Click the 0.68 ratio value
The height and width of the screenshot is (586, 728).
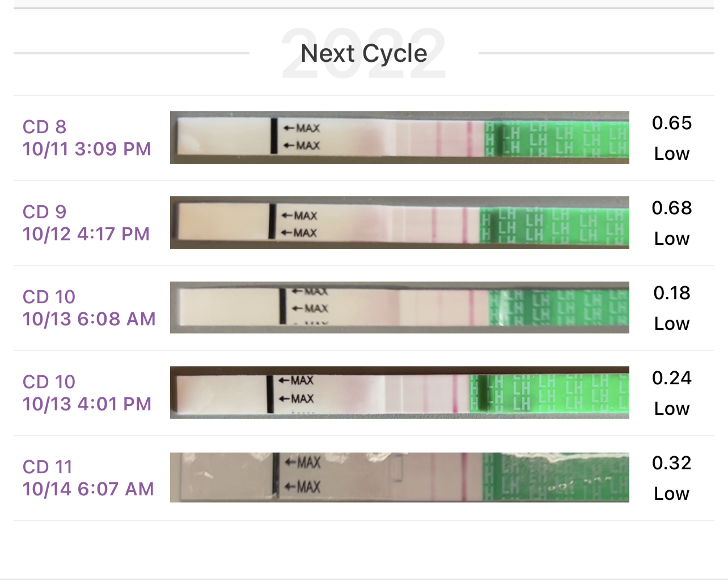[x=672, y=208]
